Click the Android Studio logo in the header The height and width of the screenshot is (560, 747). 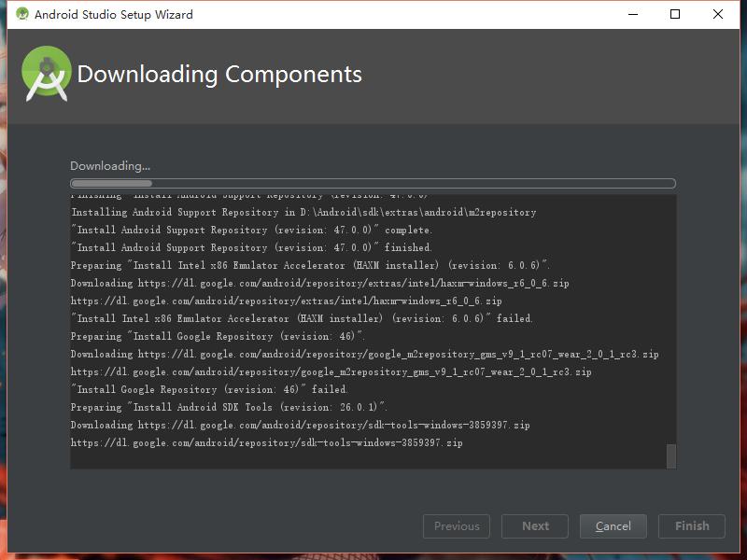pos(46,74)
